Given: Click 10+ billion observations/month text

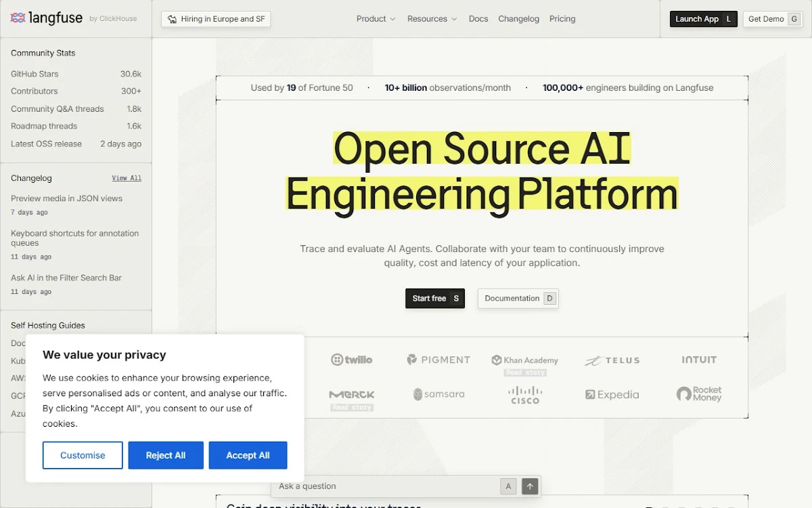Looking at the screenshot, I should pyautogui.click(x=448, y=87).
